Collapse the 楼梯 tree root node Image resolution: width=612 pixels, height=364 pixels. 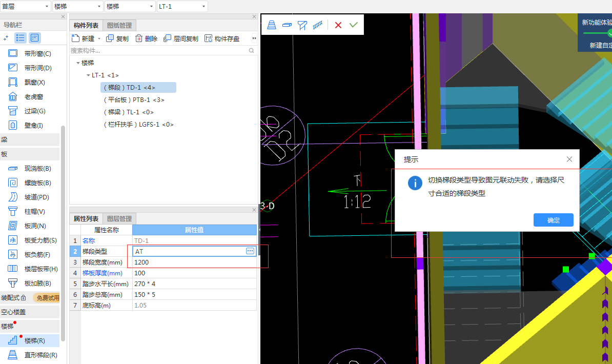click(78, 63)
